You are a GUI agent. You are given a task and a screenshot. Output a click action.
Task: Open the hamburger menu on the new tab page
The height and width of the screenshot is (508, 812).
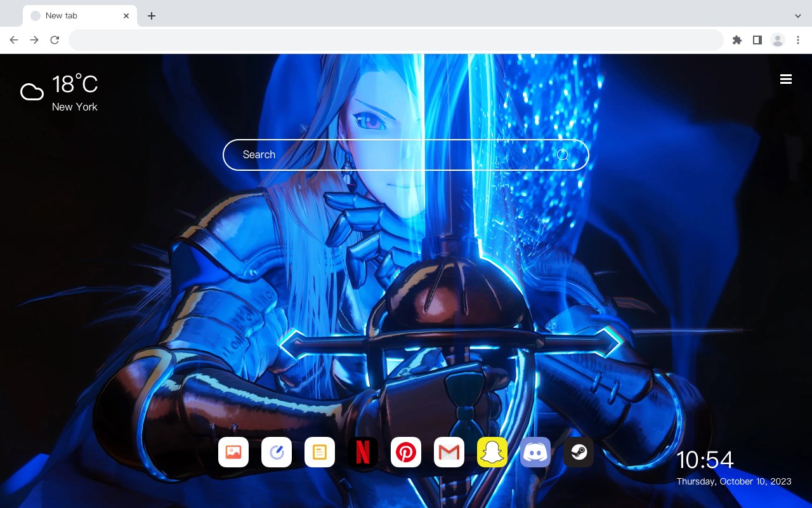coord(786,79)
